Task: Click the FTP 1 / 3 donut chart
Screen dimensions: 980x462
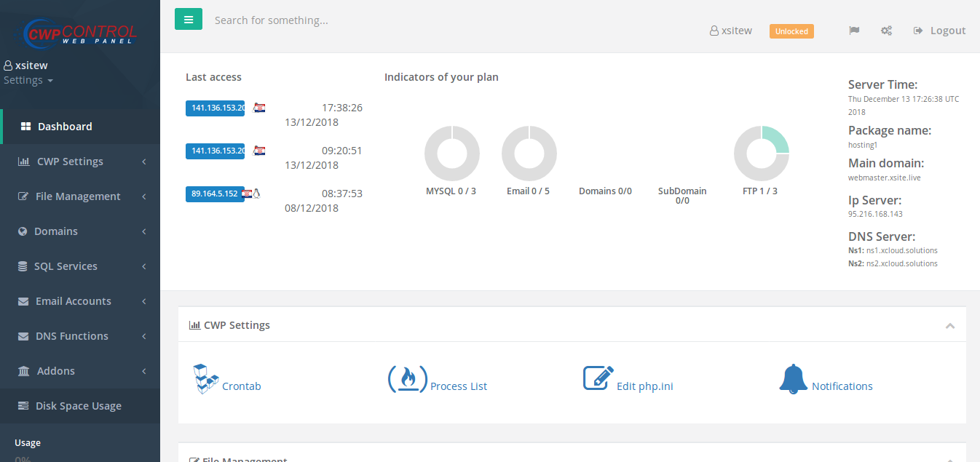Action: pyautogui.click(x=761, y=154)
